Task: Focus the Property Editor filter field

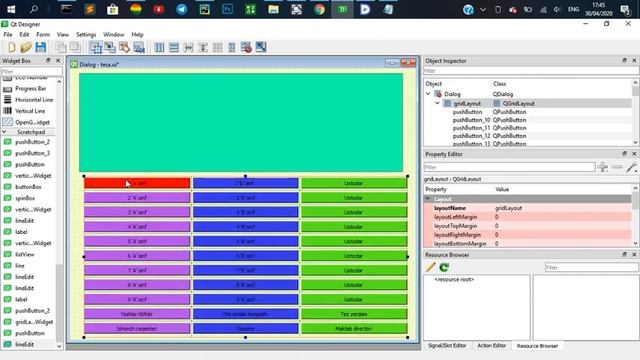Action: click(x=509, y=167)
